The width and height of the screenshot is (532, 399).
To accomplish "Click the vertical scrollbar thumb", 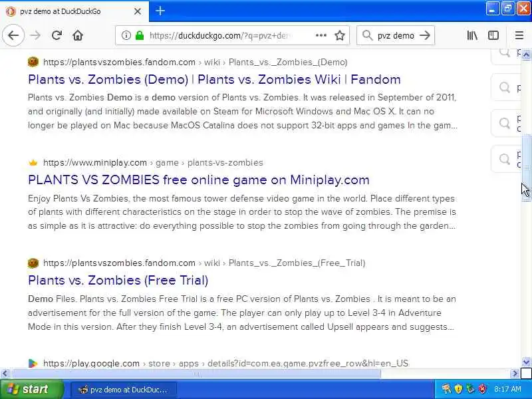I will click(526, 168).
